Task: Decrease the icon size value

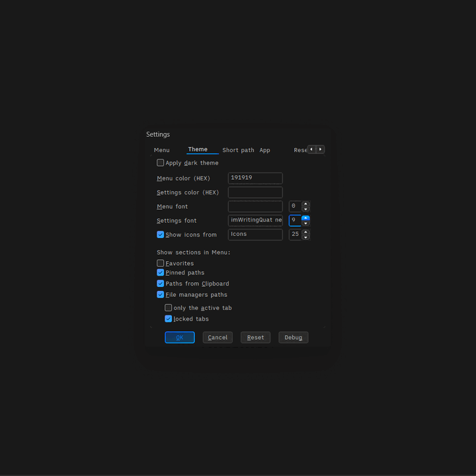Action: coord(305,237)
